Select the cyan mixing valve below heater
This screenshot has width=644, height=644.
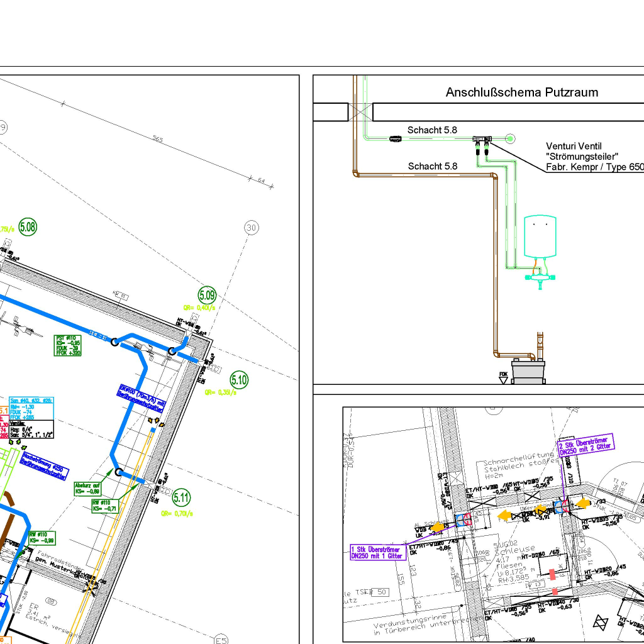(x=540, y=275)
